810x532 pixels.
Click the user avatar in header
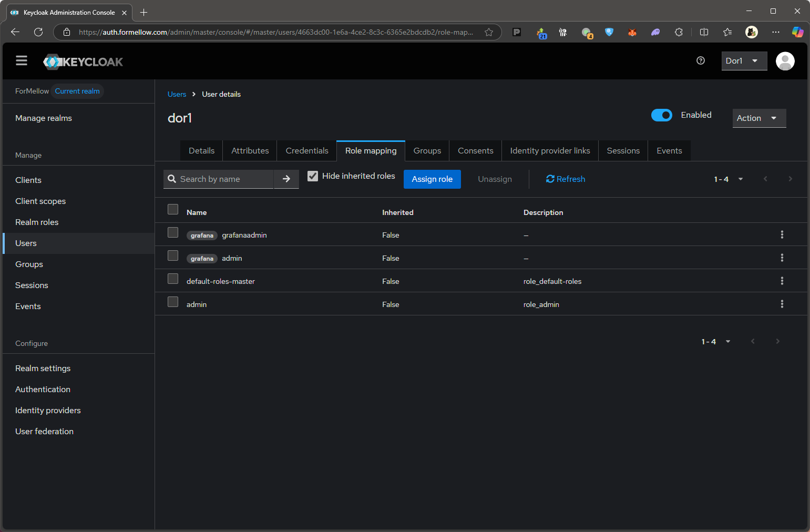pos(785,61)
